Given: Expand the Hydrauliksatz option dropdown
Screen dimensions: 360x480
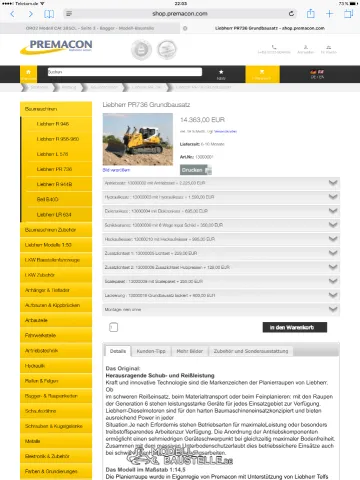Looking at the screenshot, I should tap(221, 197).
